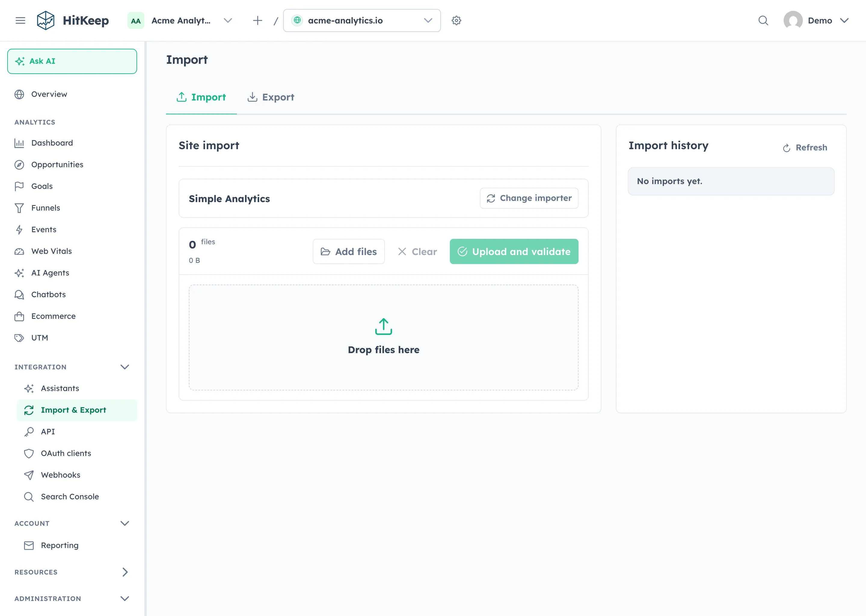Expand the Resources section
The width and height of the screenshot is (866, 616).
(x=125, y=572)
